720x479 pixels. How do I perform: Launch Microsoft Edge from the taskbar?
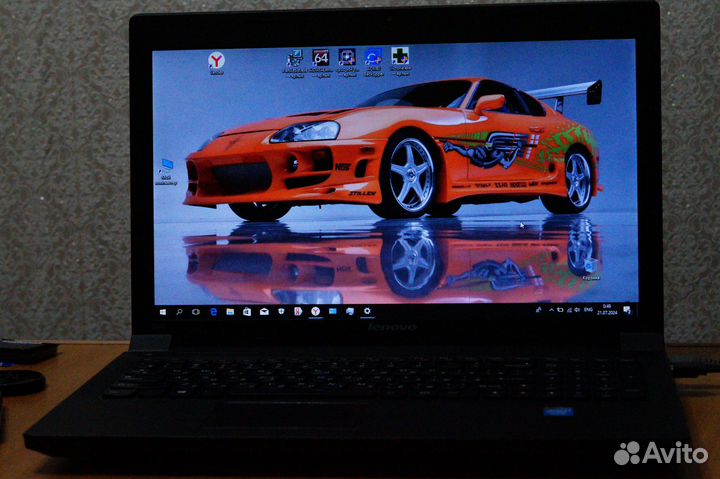213,312
